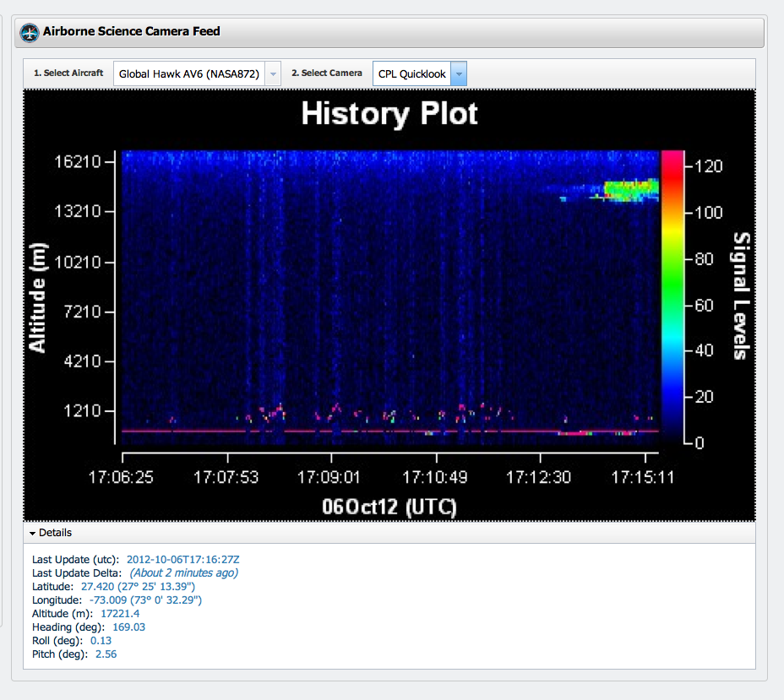The height and width of the screenshot is (700, 784).
Task: Click the Global Hawk AV6 aircraft field
Action: 188,74
